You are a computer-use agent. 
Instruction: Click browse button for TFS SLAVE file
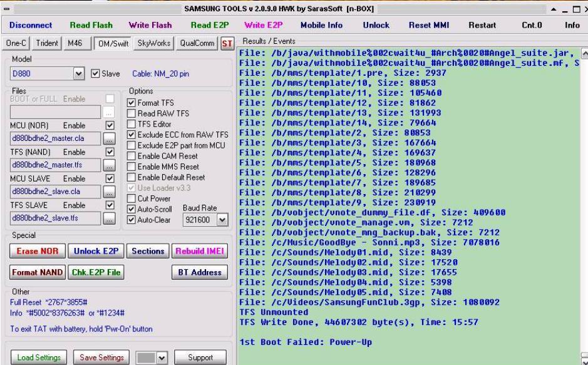coord(109,218)
